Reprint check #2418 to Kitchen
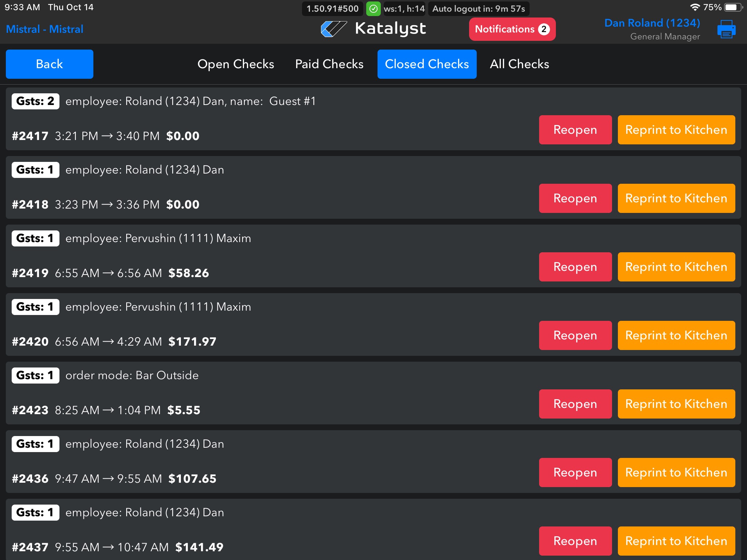747x560 pixels. [676, 198]
